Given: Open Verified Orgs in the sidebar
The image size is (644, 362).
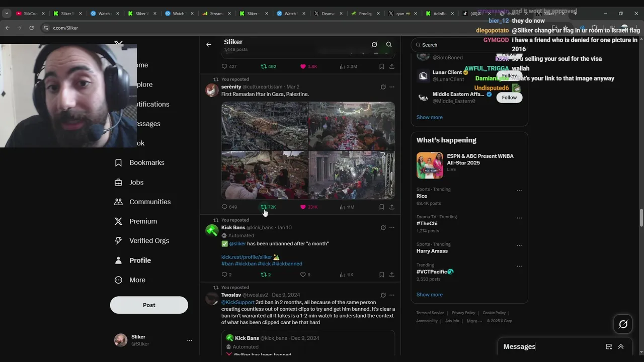Looking at the screenshot, I should point(141,241).
